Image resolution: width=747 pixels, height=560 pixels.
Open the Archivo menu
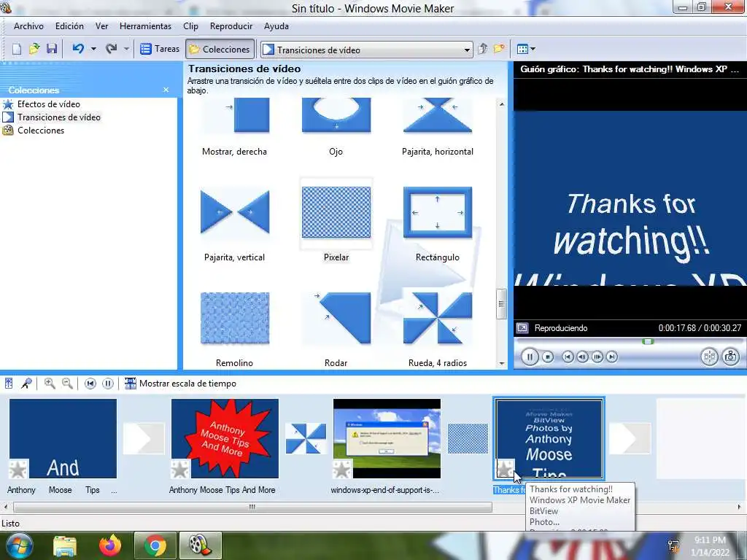coord(28,26)
